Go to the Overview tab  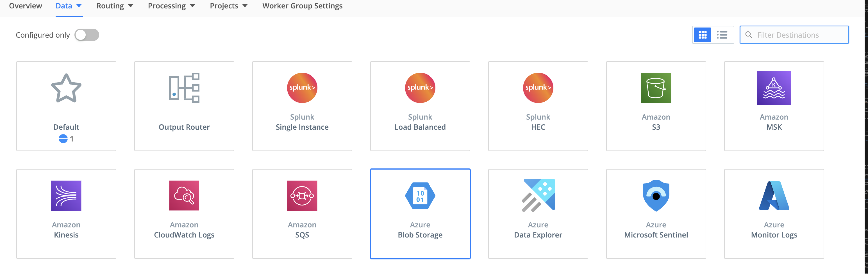[26, 6]
